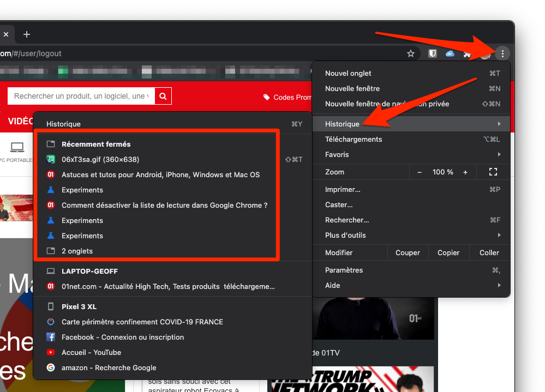This screenshot has width=545, height=392.
Task: Select Nouvelle fenêtre menu entry
Action: 411,88
